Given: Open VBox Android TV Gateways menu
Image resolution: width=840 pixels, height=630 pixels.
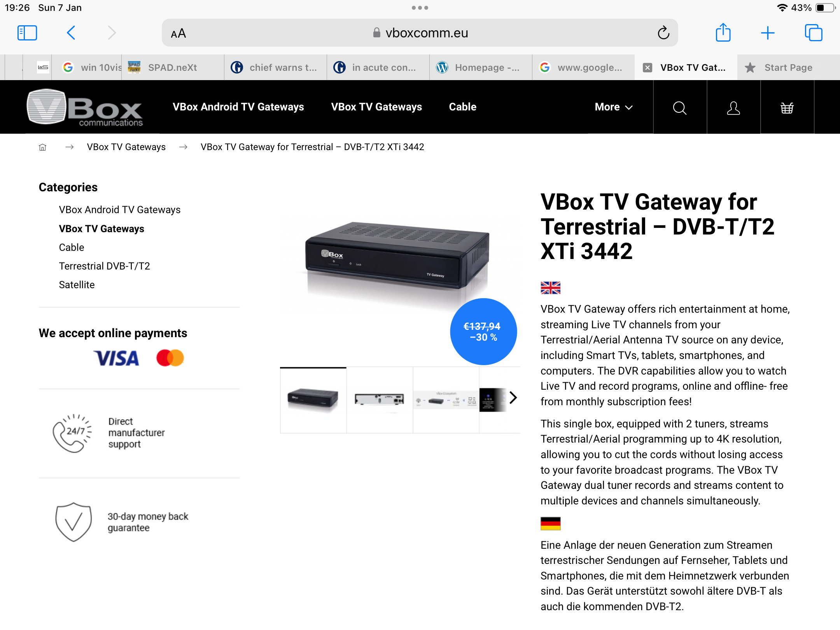Looking at the screenshot, I should [238, 107].
